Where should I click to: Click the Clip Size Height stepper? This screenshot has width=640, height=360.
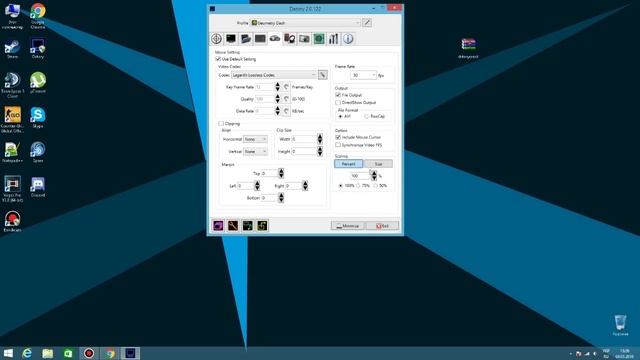(x=320, y=151)
